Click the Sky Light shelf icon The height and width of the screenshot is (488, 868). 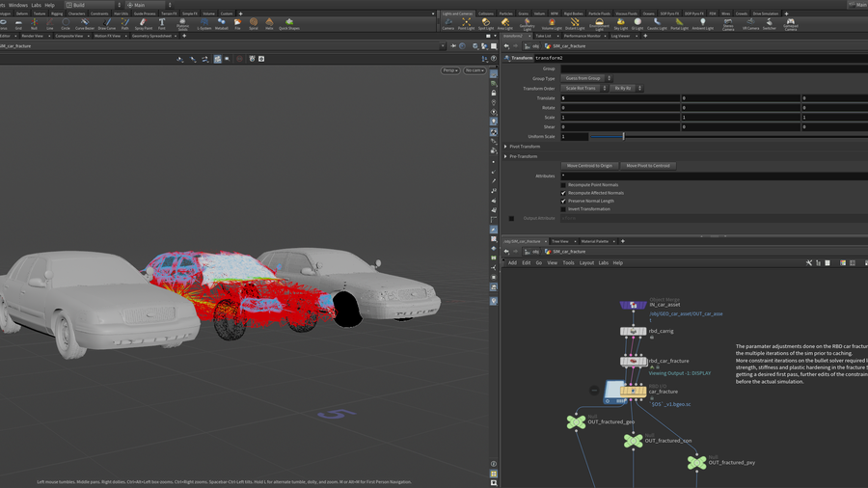point(620,23)
